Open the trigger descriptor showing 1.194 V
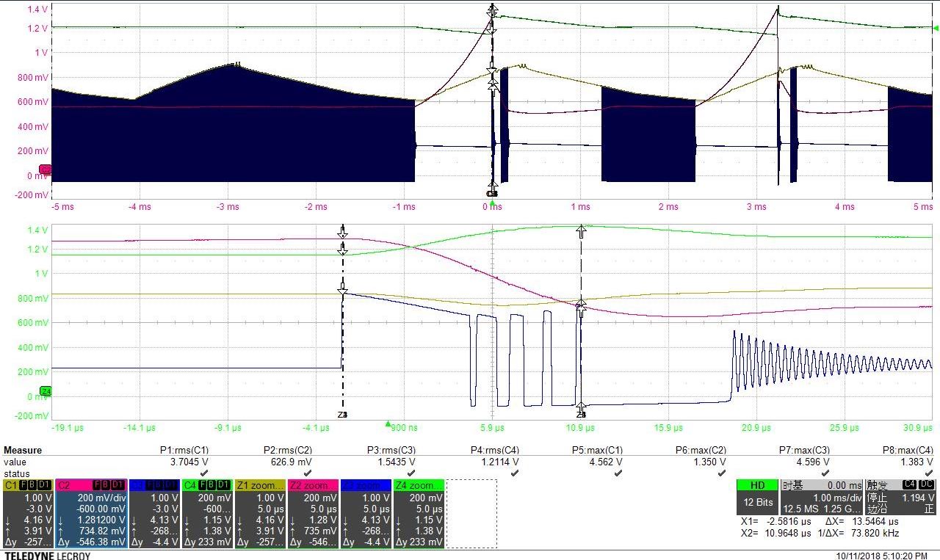Viewport: 940px width, 560px height. [x=900, y=498]
